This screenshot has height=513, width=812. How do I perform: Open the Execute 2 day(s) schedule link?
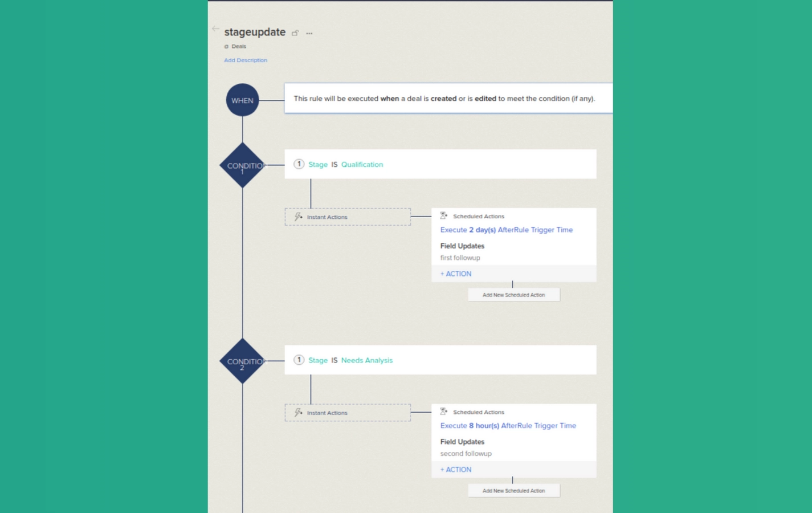(x=506, y=230)
